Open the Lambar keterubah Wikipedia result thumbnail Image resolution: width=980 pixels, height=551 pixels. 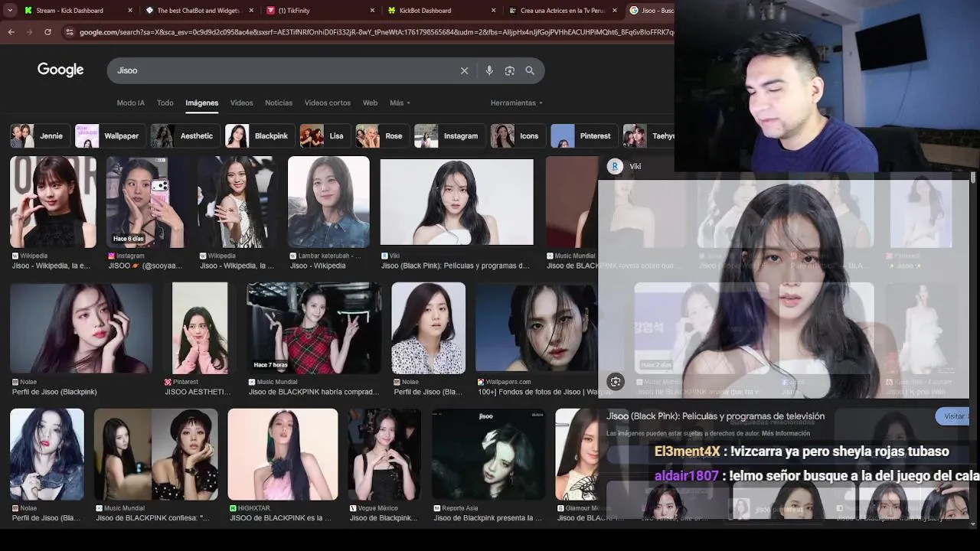pyautogui.click(x=328, y=202)
